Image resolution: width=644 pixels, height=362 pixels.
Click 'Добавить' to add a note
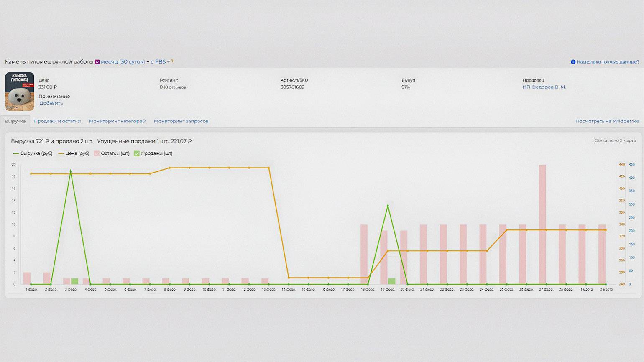51,103
